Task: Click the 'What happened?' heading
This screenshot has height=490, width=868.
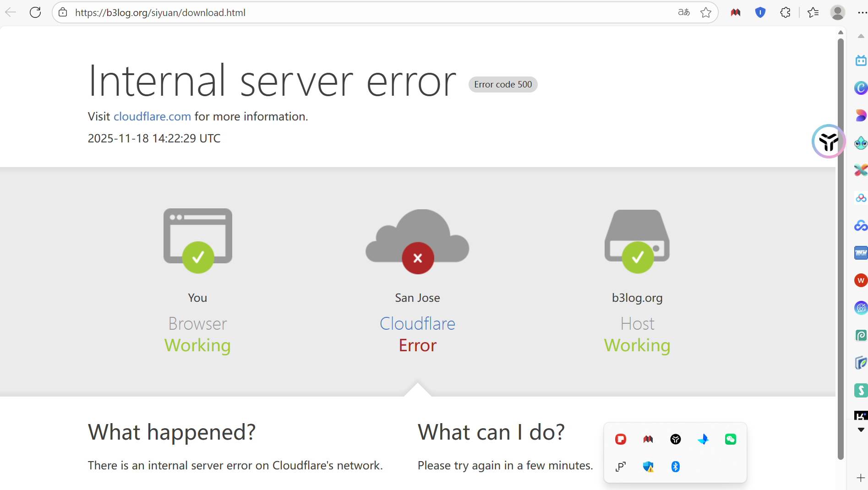Action: coord(172,432)
